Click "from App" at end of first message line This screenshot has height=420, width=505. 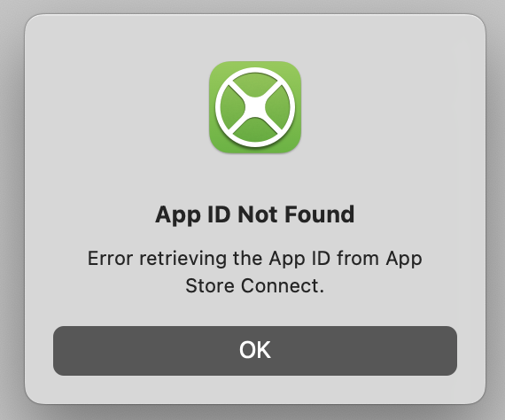tap(380, 259)
